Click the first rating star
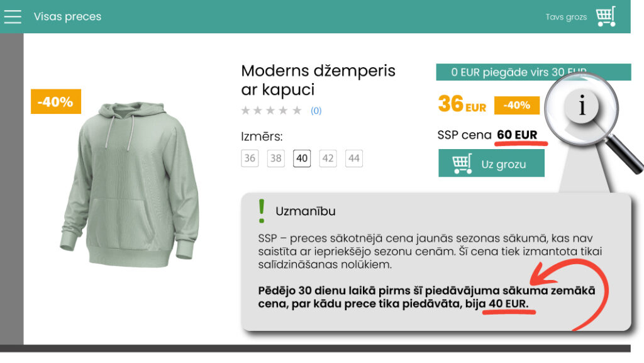 (x=247, y=111)
